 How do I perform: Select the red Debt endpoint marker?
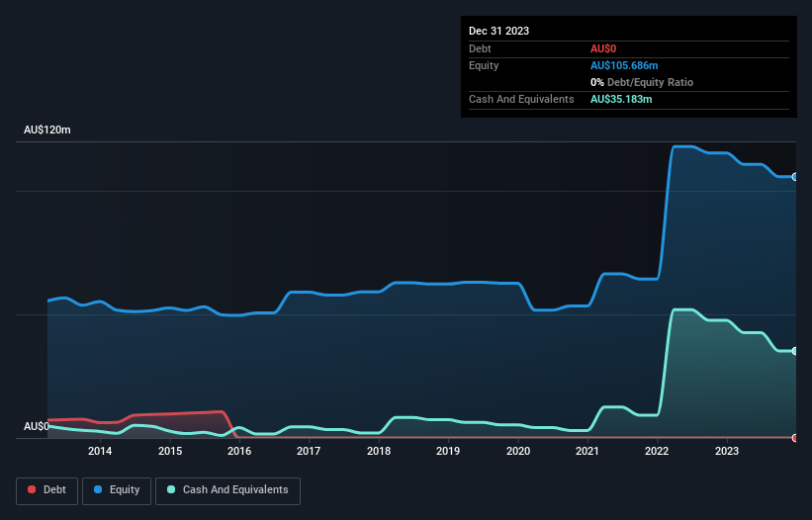pos(795,438)
